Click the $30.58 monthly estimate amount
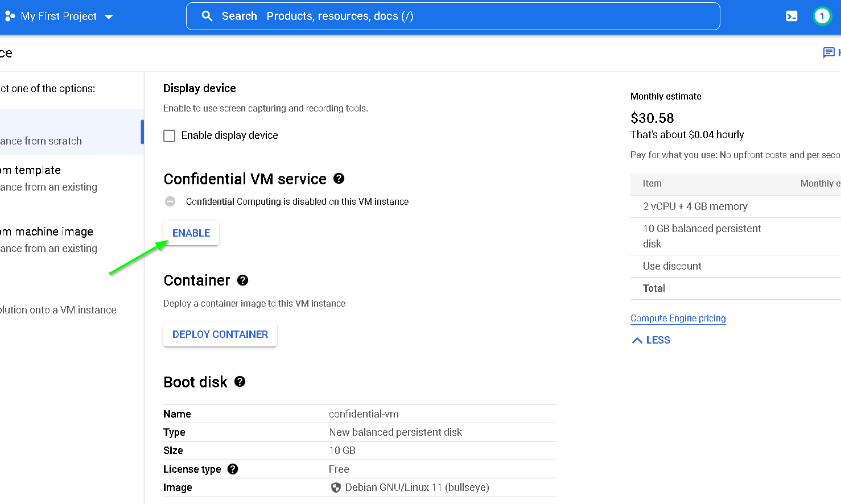 (652, 118)
